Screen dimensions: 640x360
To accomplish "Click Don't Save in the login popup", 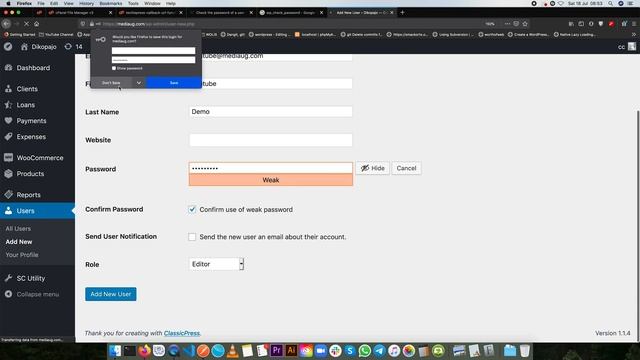I will click(111, 83).
